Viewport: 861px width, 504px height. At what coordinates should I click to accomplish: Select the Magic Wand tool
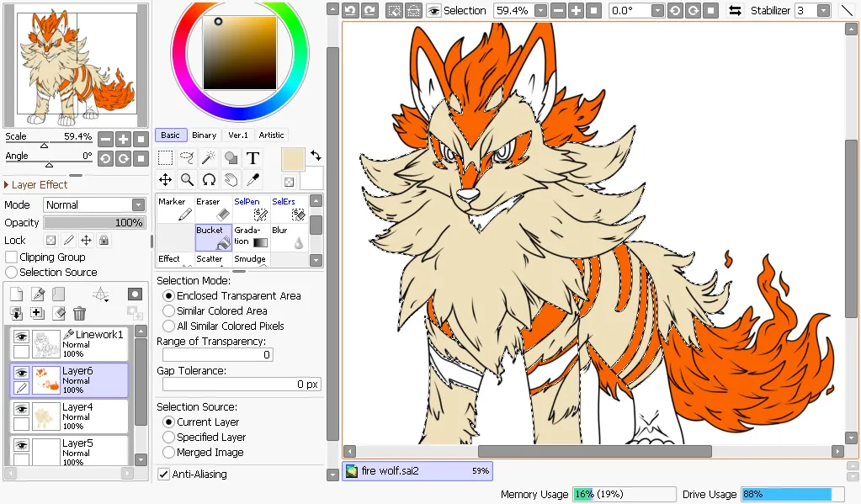tap(209, 158)
